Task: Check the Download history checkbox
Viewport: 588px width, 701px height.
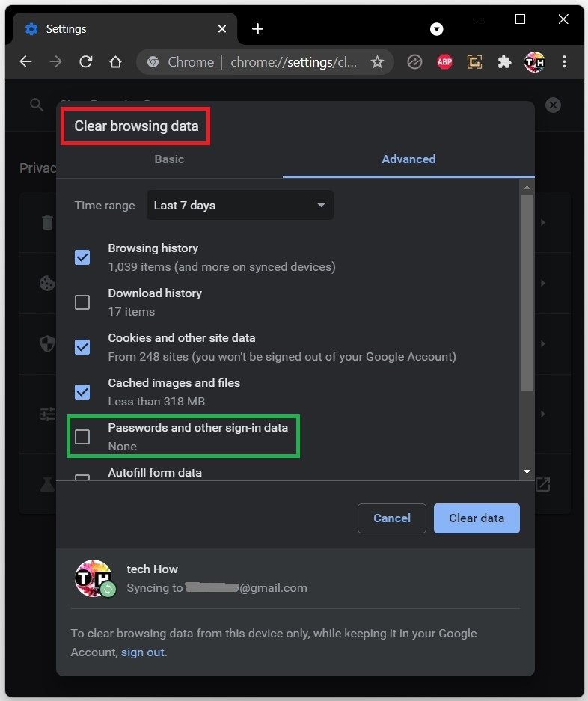Action: 82,302
